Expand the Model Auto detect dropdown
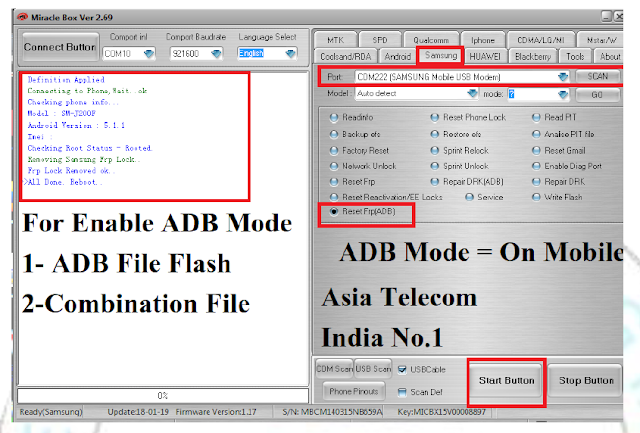 tap(472, 93)
